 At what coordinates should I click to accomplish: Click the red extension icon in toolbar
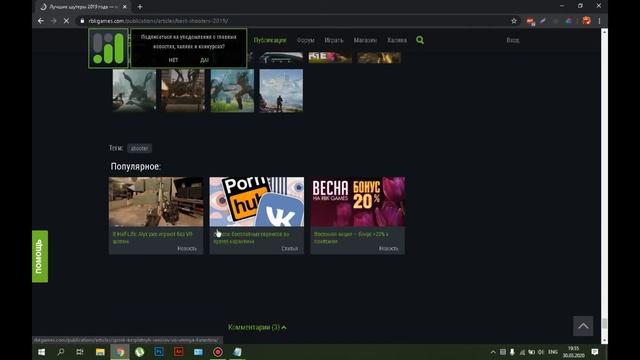tap(530, 21)
